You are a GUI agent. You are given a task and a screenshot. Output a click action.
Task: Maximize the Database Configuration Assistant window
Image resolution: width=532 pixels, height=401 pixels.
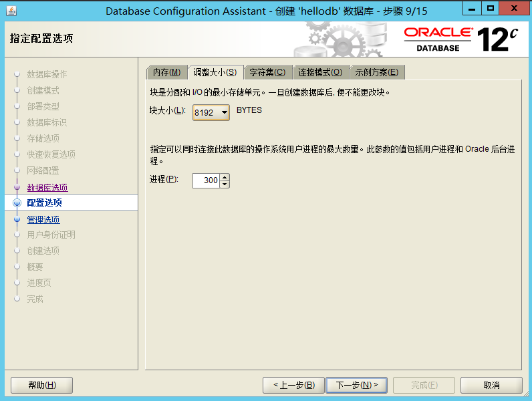(x=491, y=9)
